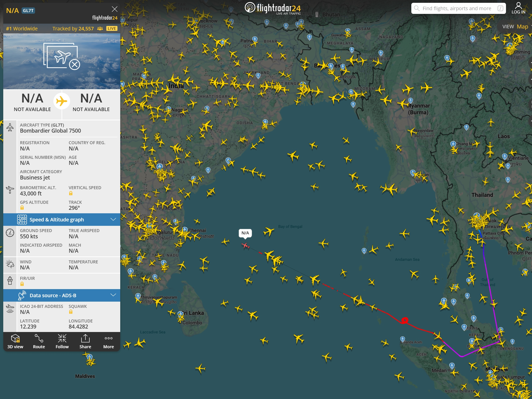Click the Banda Aceh airport pin
Viewport: 532px width, 399px height.
point(403,339)
